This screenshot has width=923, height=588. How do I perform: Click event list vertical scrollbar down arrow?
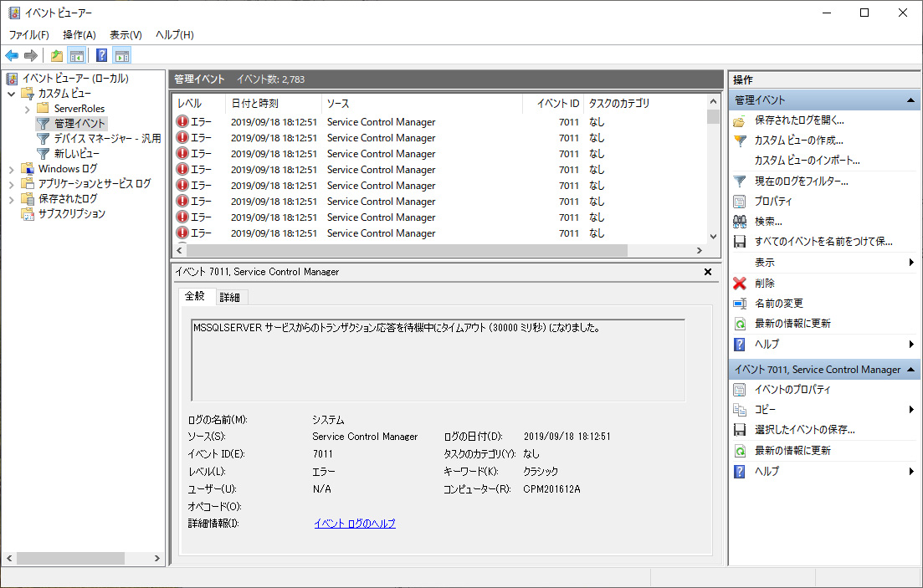coord(714,237)
